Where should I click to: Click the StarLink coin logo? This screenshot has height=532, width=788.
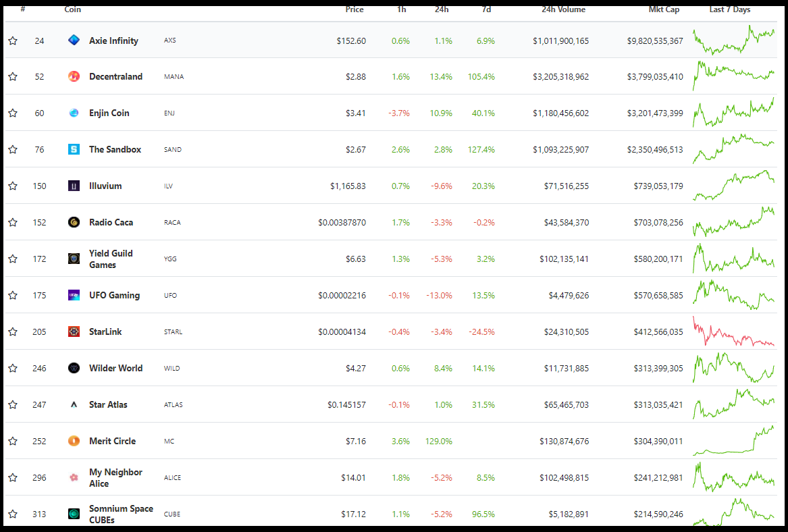pyautogui.click(x=74, y=331)
